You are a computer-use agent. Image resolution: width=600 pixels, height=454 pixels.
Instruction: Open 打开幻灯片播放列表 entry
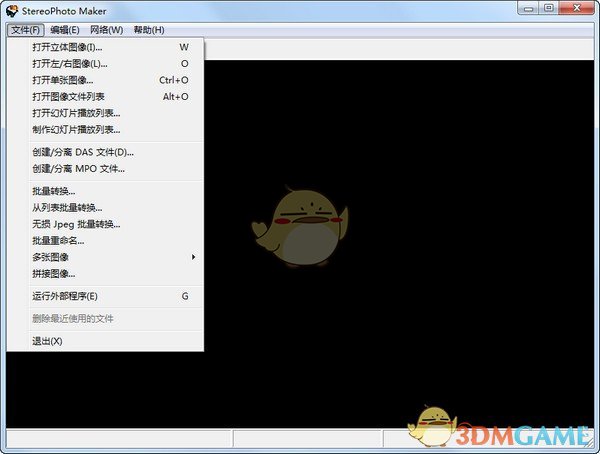76,113
